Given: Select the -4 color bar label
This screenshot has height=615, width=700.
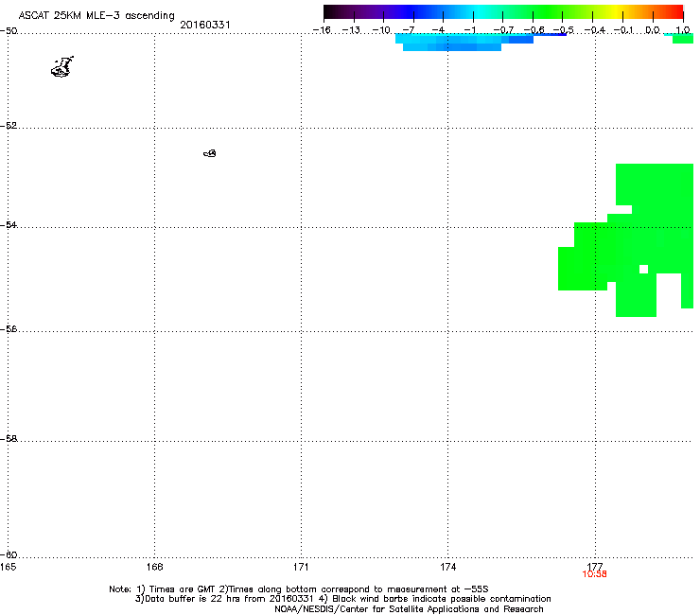Looking at the screenshot, I should [438, 30].
